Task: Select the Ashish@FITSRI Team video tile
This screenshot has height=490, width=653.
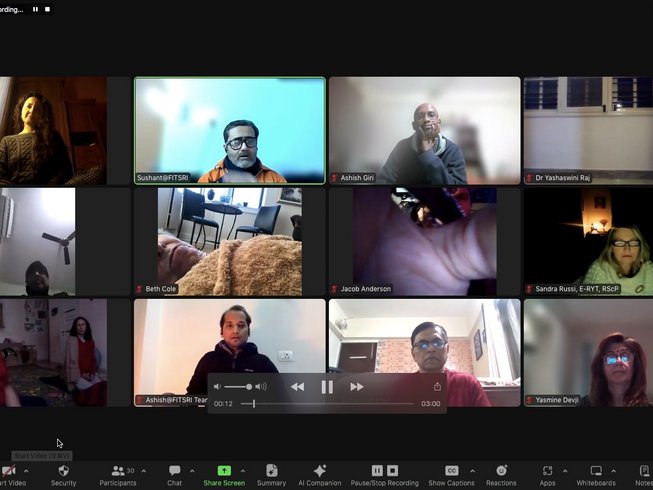Action: [230, 353]
